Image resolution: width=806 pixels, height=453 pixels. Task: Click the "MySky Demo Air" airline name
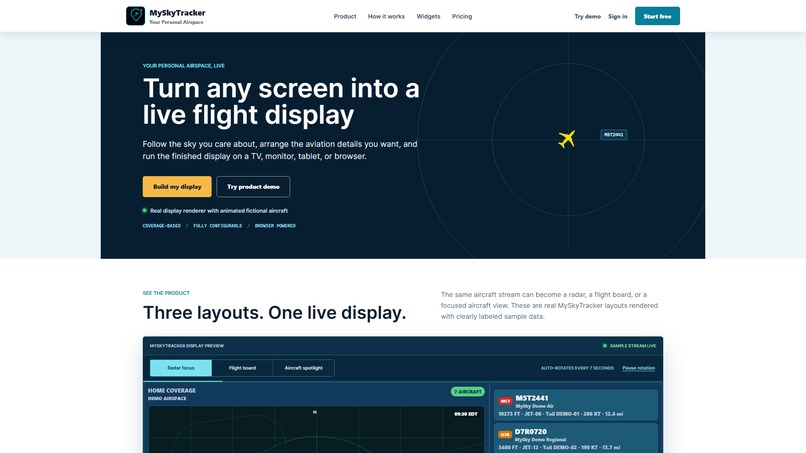(535, 406)
